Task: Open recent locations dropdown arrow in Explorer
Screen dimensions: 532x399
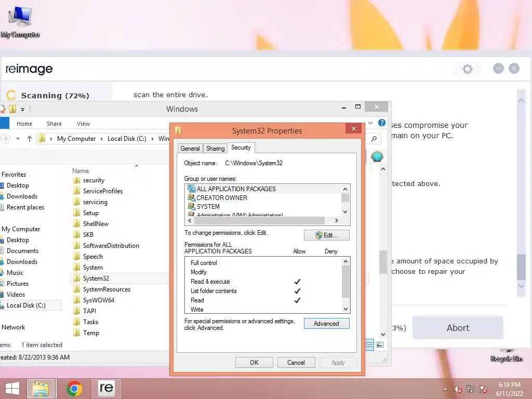Action: coord(18,138)
